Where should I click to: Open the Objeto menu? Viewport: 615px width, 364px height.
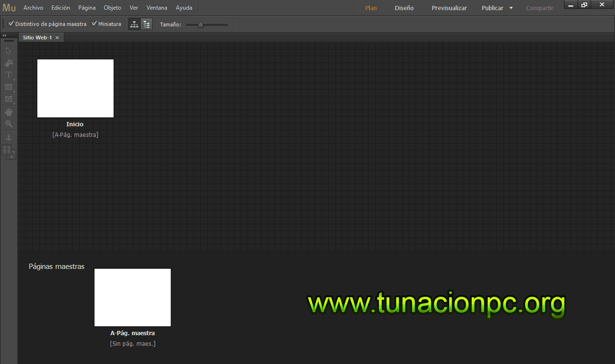112,8
